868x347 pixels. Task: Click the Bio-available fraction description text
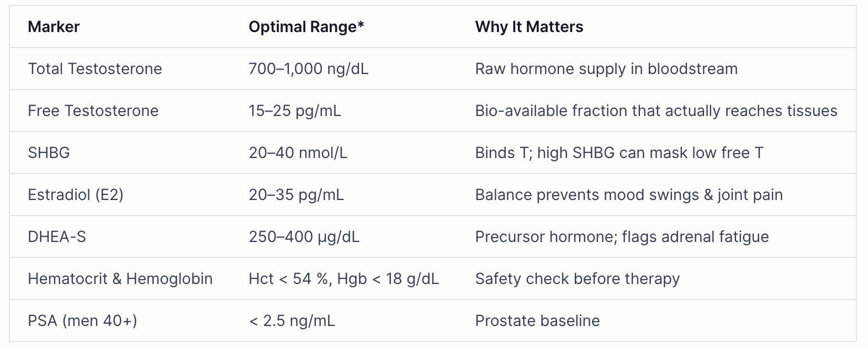pyautogui.click(x=656, y=111)
